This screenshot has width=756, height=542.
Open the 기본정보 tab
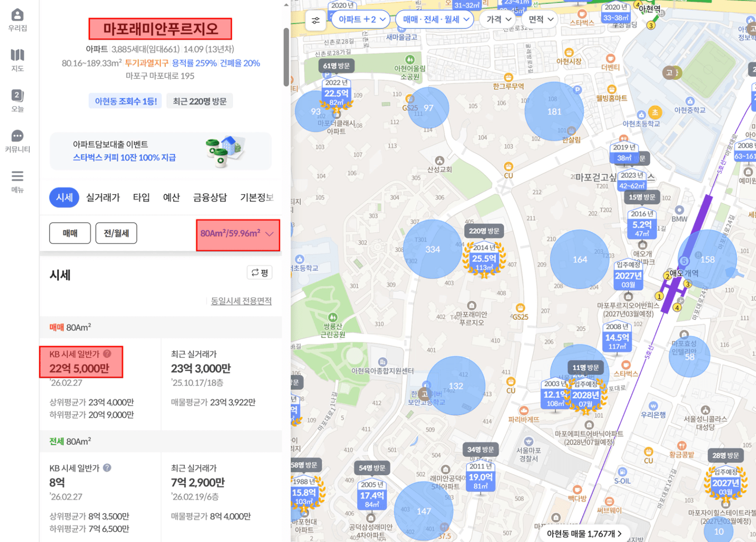click(257, 198)
